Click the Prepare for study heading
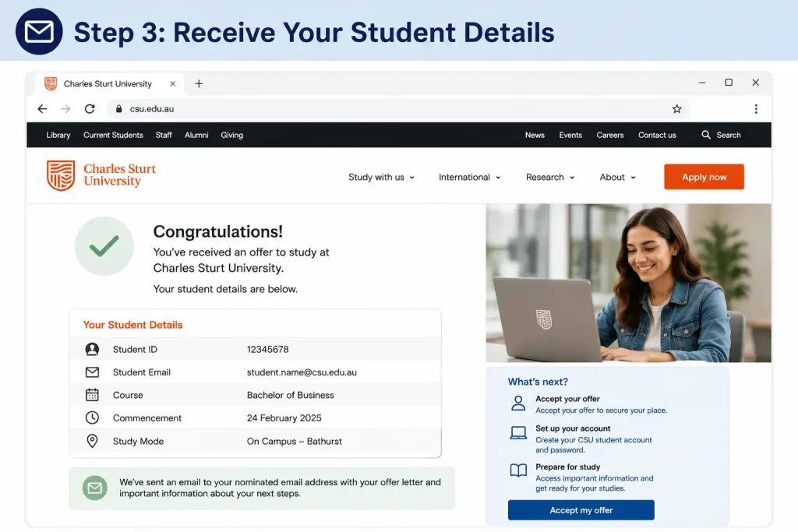Screen dimensions: 798x532 [567, 467]
